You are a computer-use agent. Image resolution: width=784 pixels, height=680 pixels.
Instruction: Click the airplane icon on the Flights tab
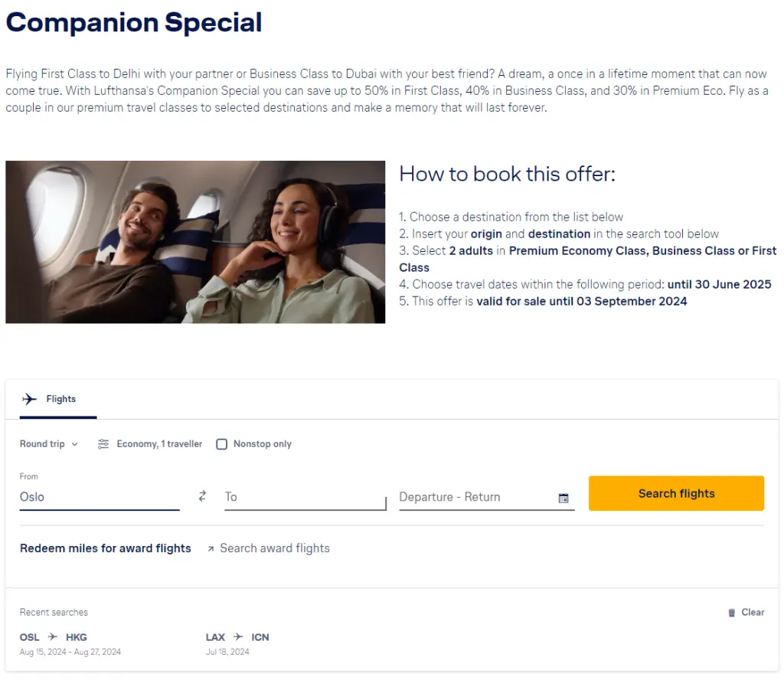coord(29,398)
